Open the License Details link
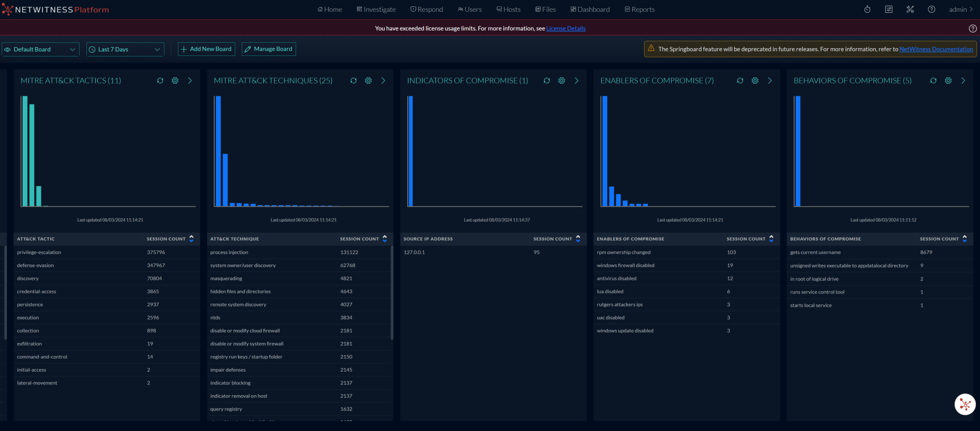The image size is (980, 431). point(565,28)
